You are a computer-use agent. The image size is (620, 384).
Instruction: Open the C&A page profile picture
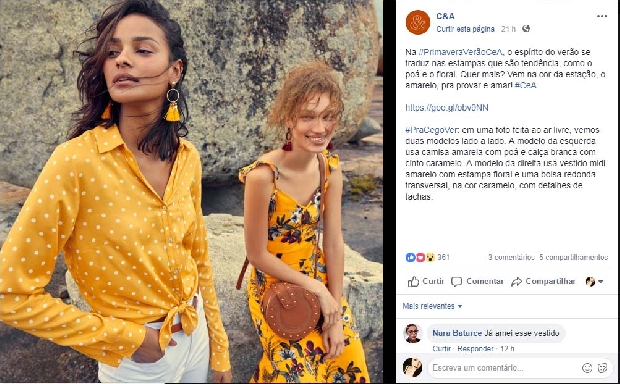tap(418, 23)
